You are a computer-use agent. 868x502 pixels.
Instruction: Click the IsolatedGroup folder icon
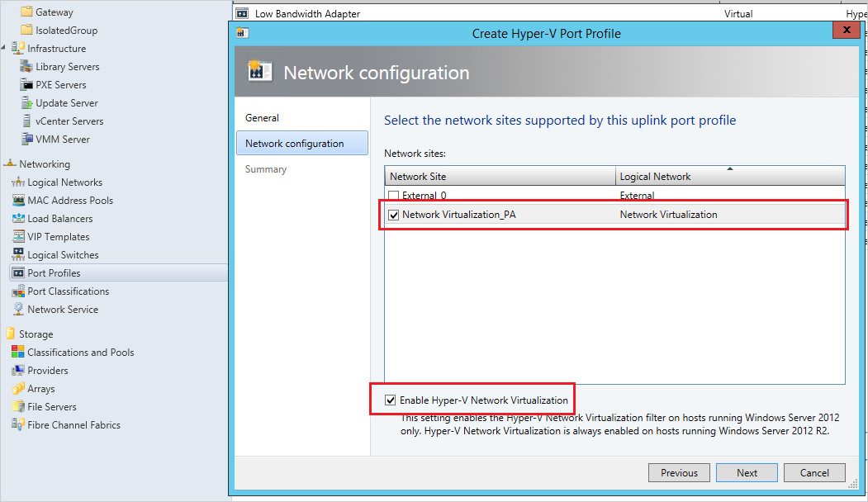26,30
